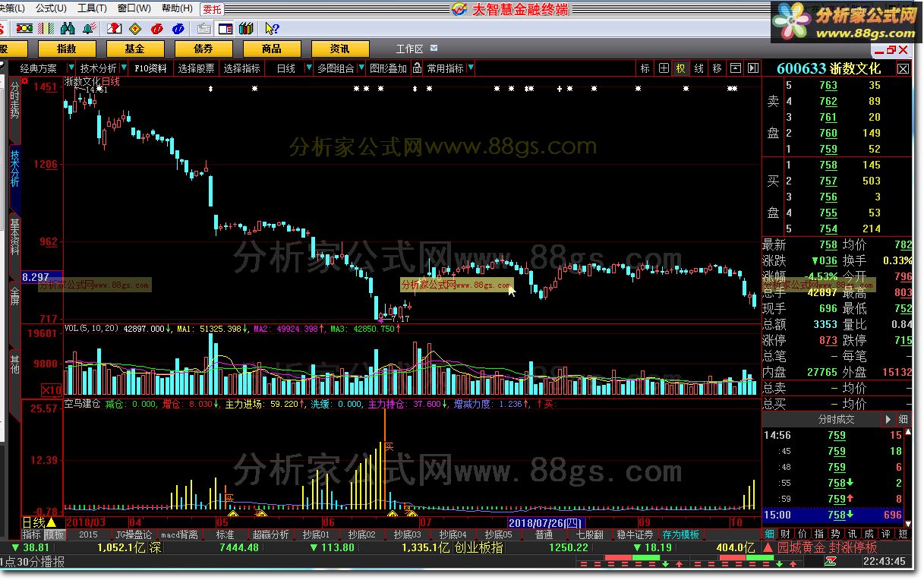Open the 工具(T) menu
Image resolution: width=924 pixels, height=580 pixels.
pyautogui.click(x=92, y=8)
